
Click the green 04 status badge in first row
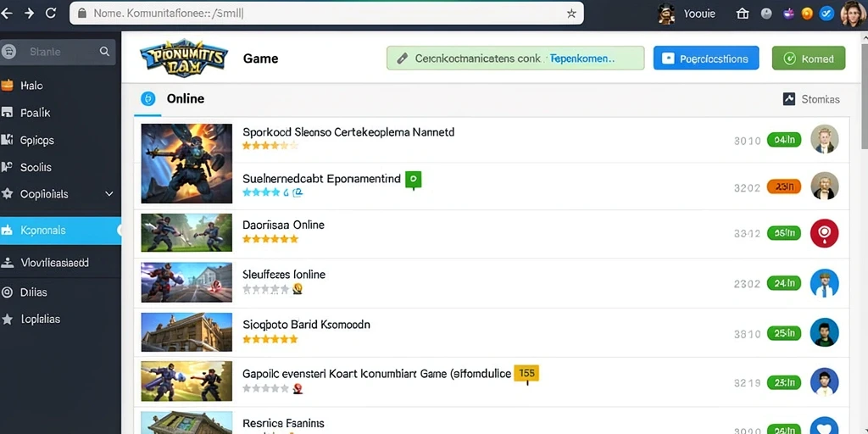tap(784, 140)
